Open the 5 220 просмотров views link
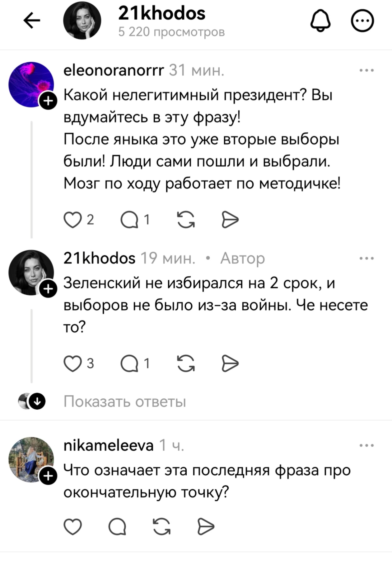 point(172,31)
